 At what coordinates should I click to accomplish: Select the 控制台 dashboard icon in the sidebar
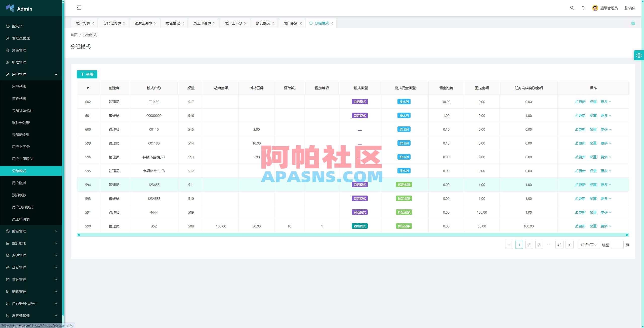(8, 26)
